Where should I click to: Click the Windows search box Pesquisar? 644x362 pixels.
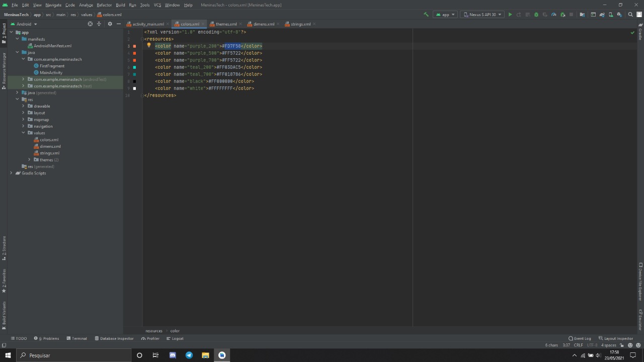(x=73, y=355)
